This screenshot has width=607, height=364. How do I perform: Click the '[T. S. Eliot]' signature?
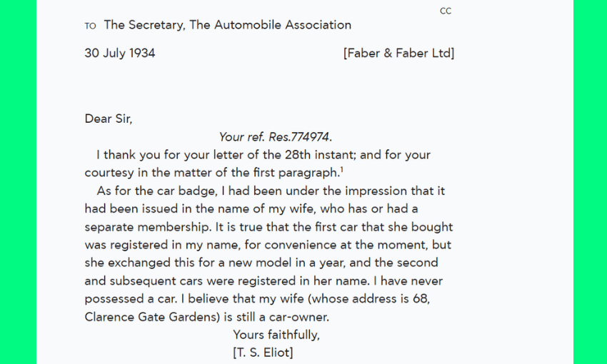click(x=263, y=353)
